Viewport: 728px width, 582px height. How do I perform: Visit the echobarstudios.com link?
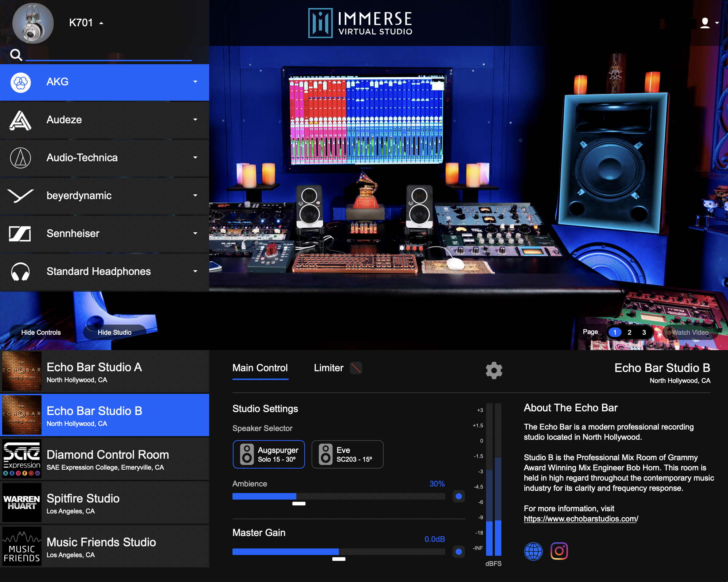tap(580, 519)
